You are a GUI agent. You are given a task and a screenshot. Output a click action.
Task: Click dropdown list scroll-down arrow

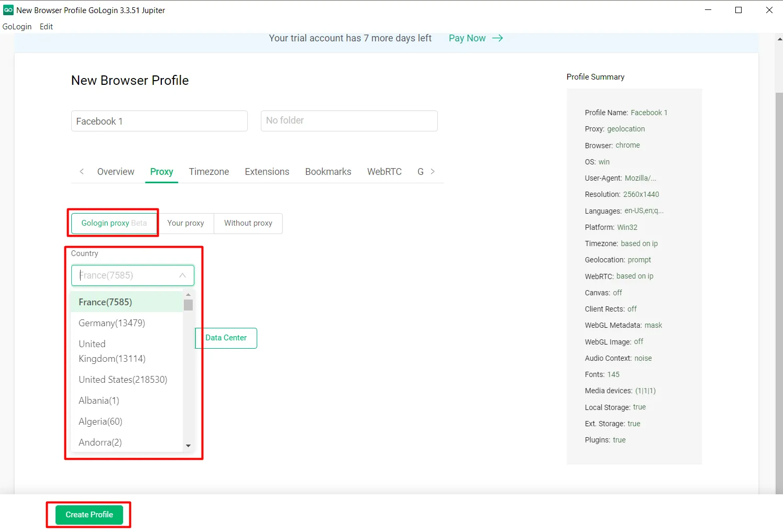(x=188, y=446)
